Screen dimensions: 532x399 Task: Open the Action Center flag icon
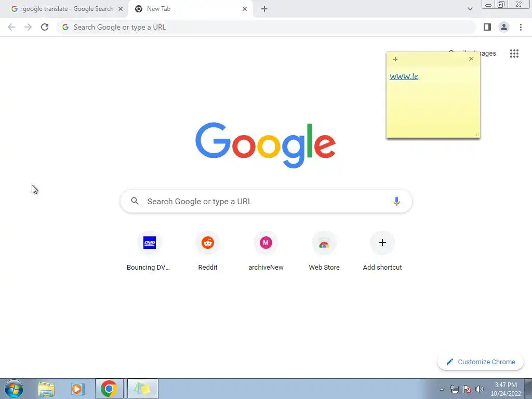[467, 389]
